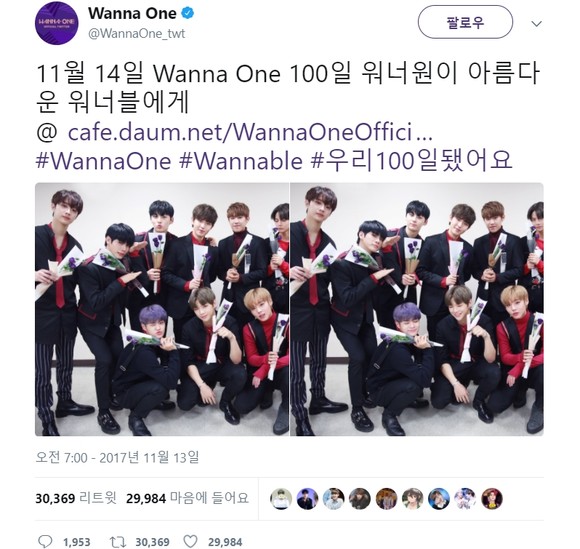
Task: Open fifth liker avatar in row
Action: point(386,499)
